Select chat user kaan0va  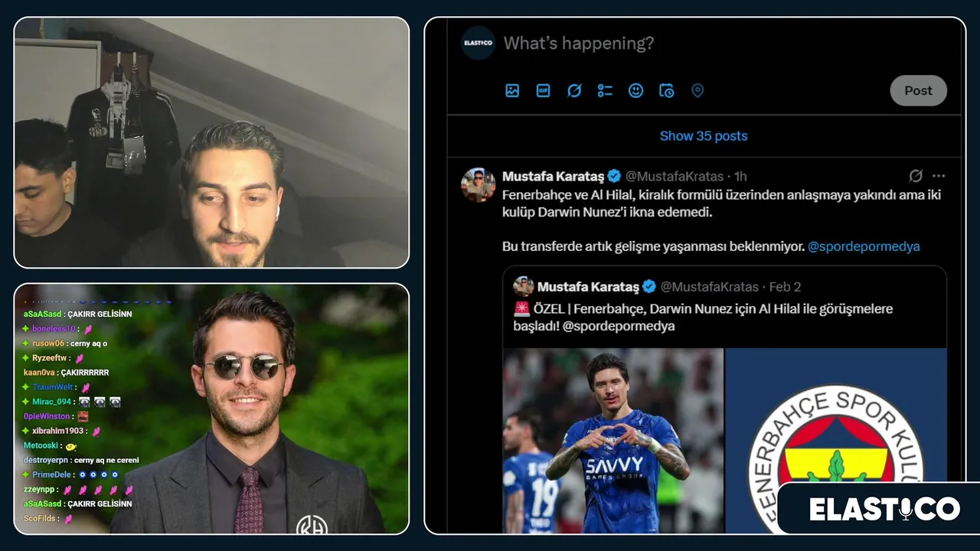point(40,373)
